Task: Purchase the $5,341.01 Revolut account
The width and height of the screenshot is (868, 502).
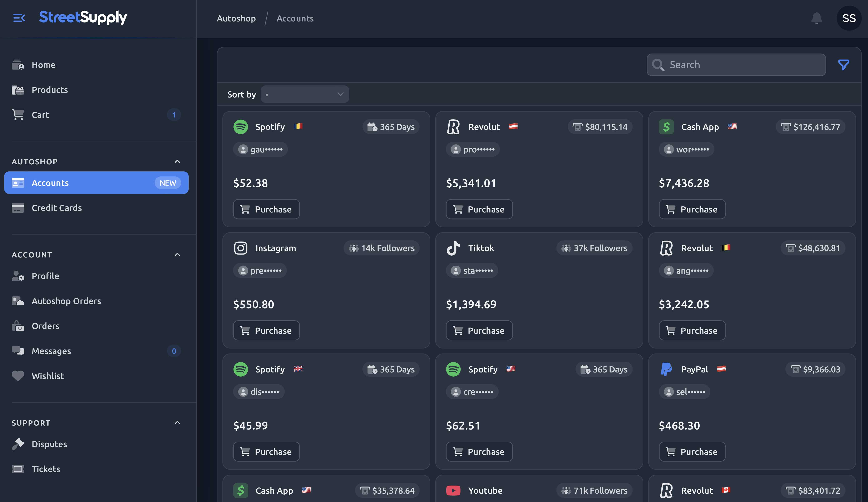Action: [479, 209]
